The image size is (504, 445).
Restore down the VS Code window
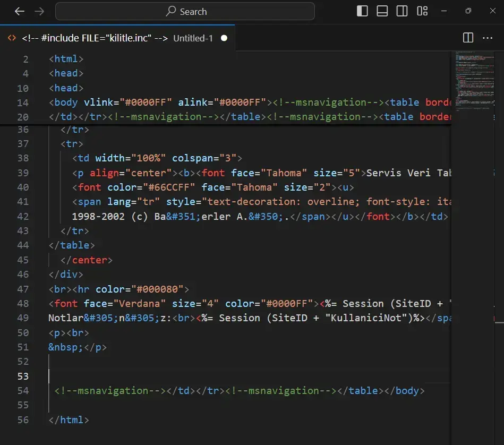[x=468, y=11]
